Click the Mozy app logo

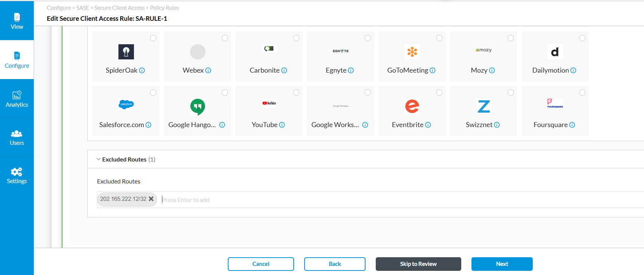[x=484, y=50]
